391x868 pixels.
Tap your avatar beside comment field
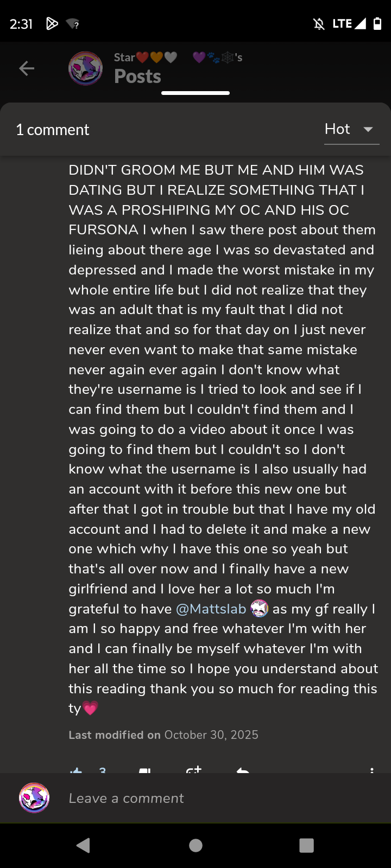(34, 798)
